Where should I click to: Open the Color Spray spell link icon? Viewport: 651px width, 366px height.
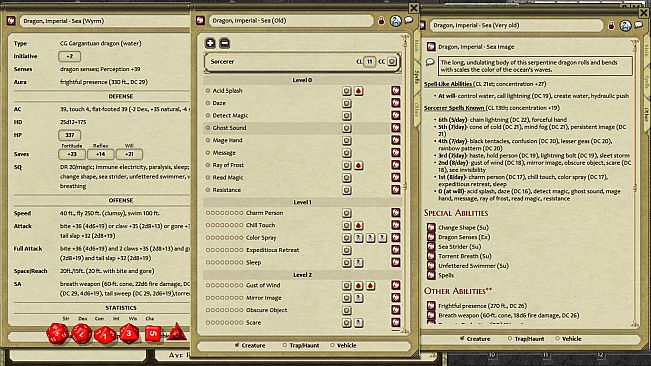coord(396,237)
